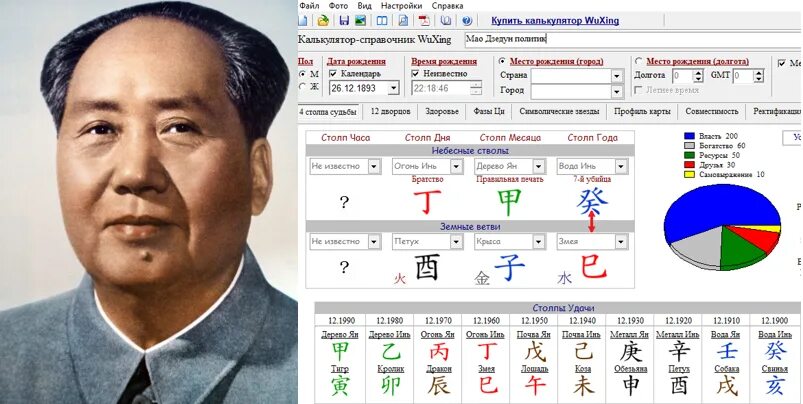Click the Обезьяна luck pillar branch label

point(630,368)
